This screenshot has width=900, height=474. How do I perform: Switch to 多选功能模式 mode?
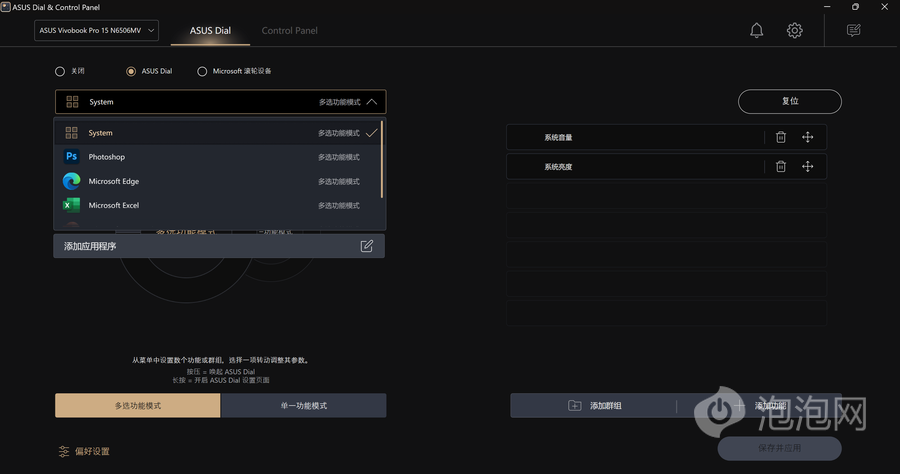(x=138, y=406)
